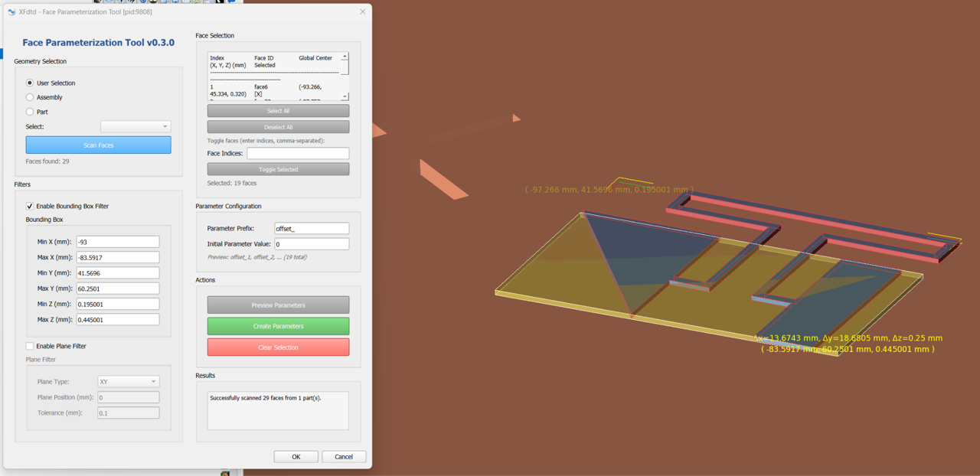
Task: Click the (-83.5917 mm, 60.2501 mm) coordinate label
Action: tap(848, 349)
